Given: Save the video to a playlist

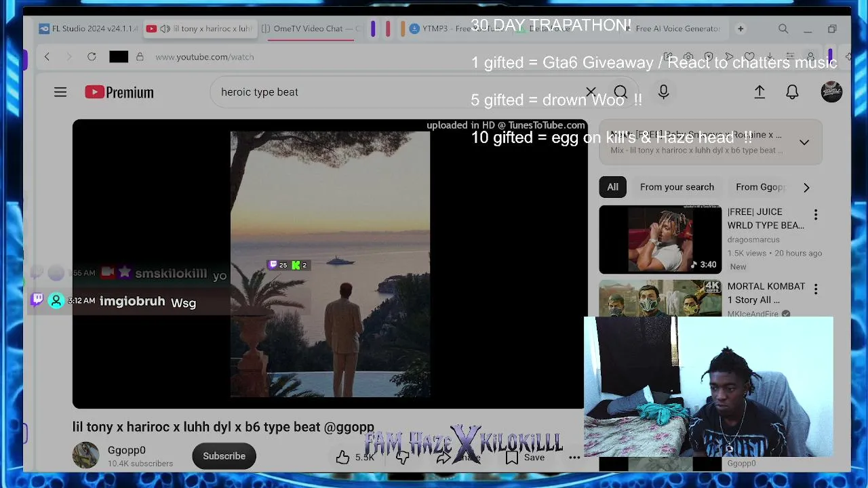Looking at the screenshot, I should 525,457.
